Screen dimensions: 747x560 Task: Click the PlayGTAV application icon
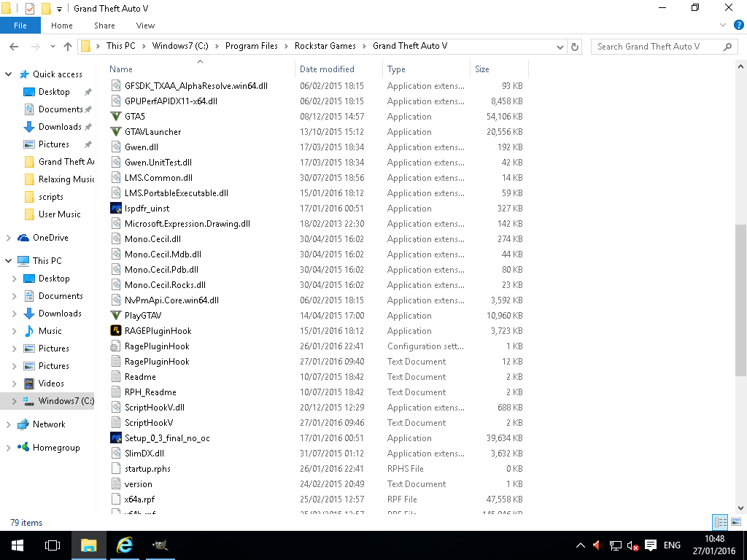pos(115,316)
